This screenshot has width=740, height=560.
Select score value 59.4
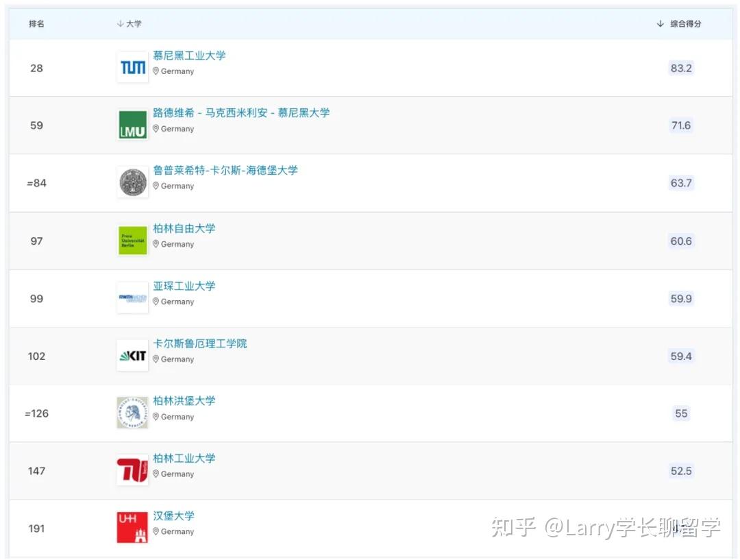681,356
